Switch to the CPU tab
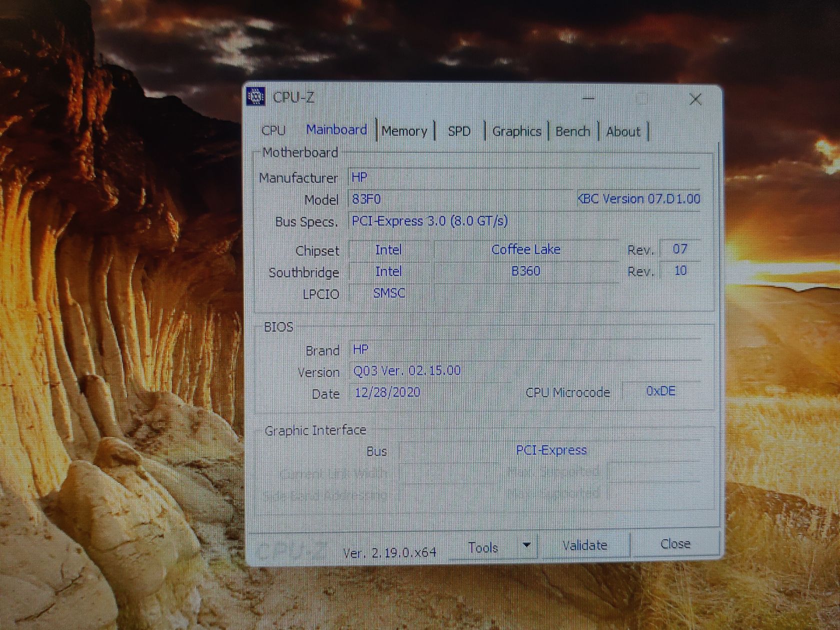The height and width of the screenshot is (630, 840). [273, 130]
